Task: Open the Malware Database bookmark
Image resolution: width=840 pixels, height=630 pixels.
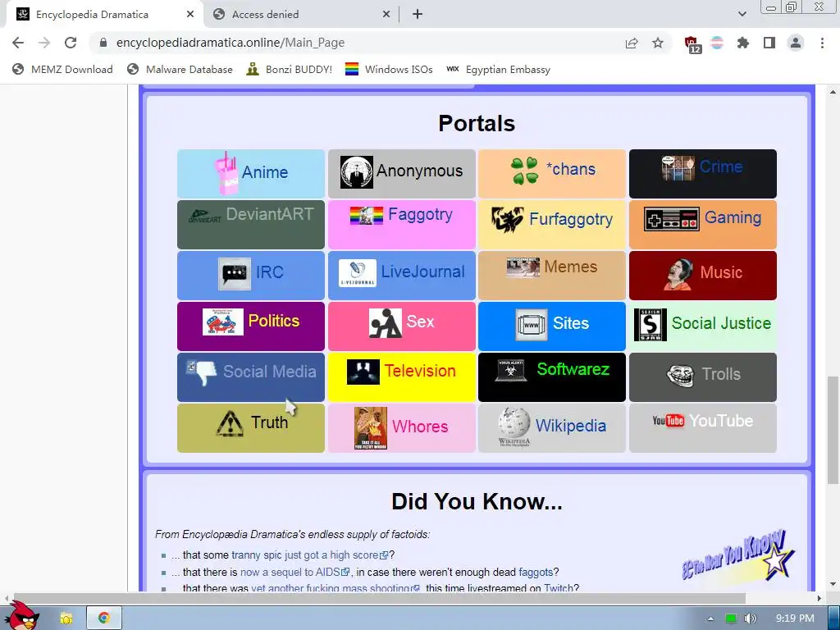Action: tap(180, 69)
